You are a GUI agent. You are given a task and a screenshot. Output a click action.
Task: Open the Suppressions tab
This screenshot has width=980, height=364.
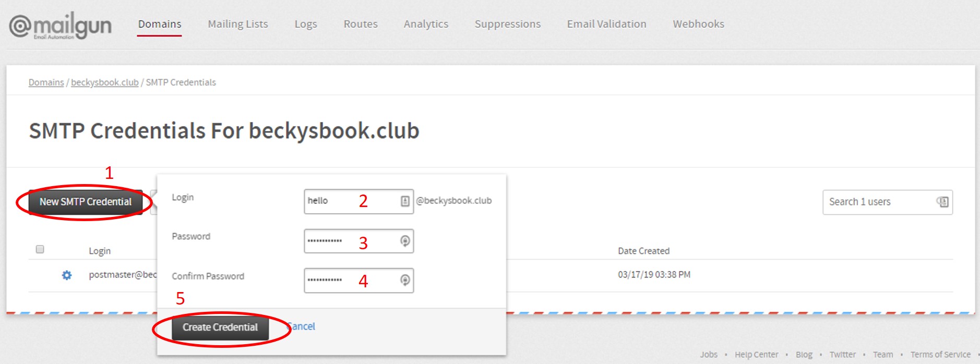tap(508, 25)
